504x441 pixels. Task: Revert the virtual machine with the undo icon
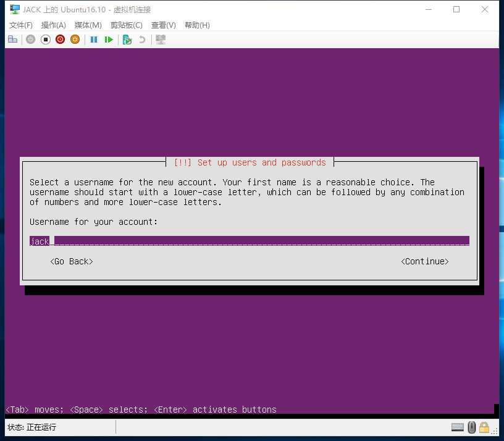click(x=142, y=40)
